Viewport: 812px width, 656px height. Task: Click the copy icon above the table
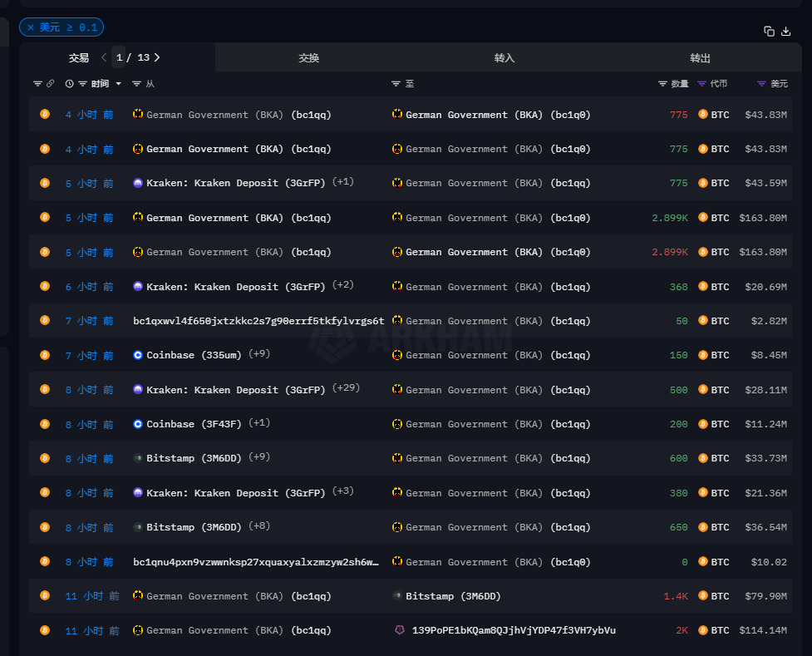(x=769, y=31)
